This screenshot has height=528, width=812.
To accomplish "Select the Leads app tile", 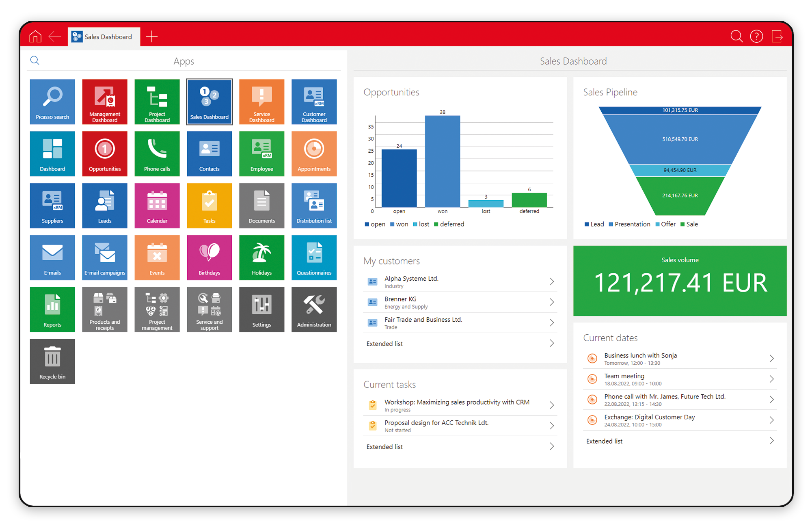I will click(x=104, y=206).
